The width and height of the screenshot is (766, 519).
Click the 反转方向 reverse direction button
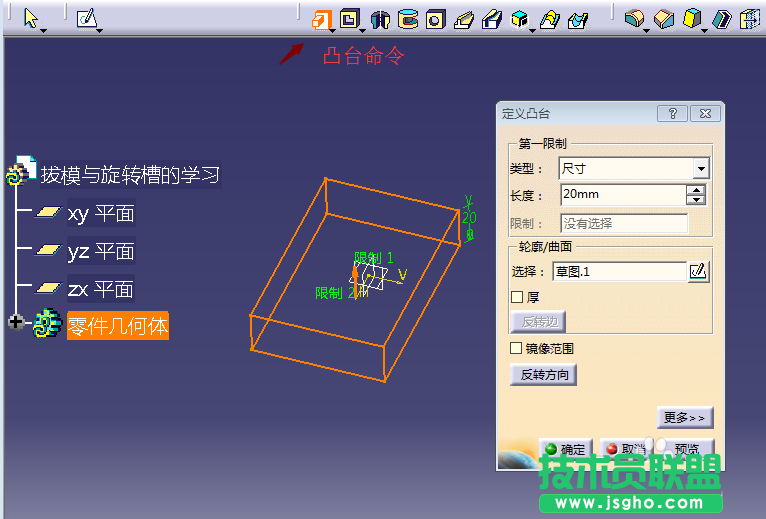pos(543,375)
